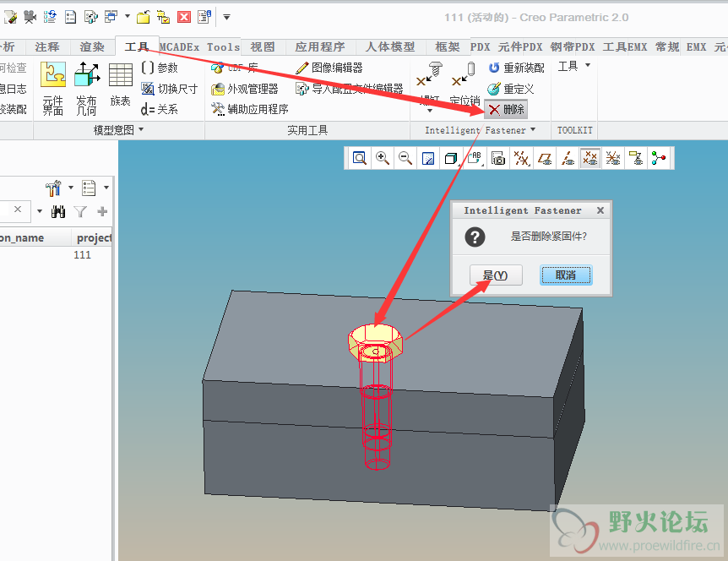Image resolution: width=728 pixels, height=561 pixels.
Task: Switch to the 应用程序 tab
Action: (x=320, y=47)
